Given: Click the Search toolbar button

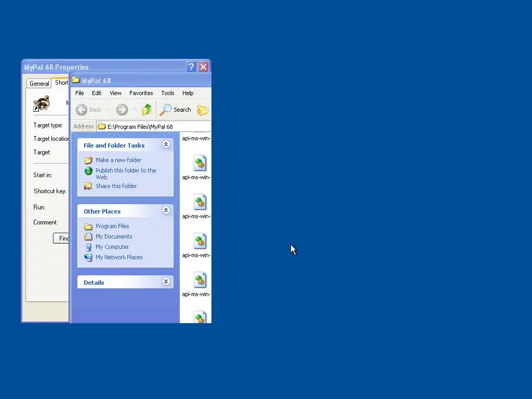Looking at the screenshot, I should [x=176, y=110].
